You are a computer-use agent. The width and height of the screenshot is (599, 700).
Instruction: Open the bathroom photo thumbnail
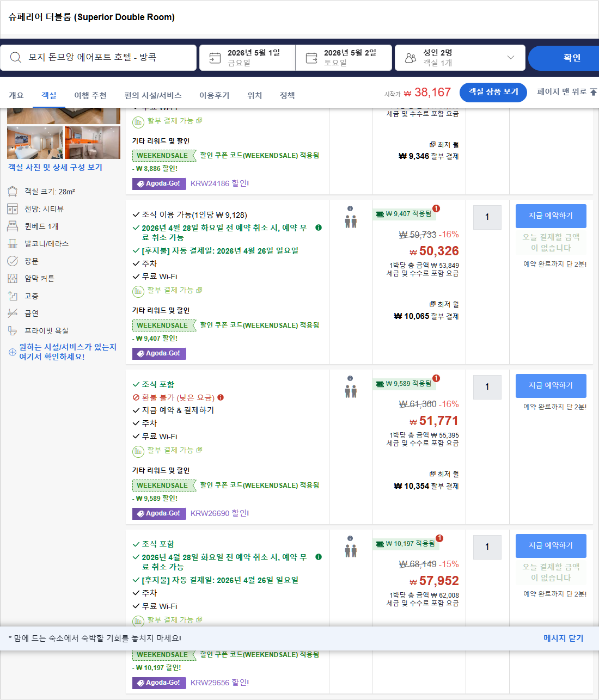93,142
